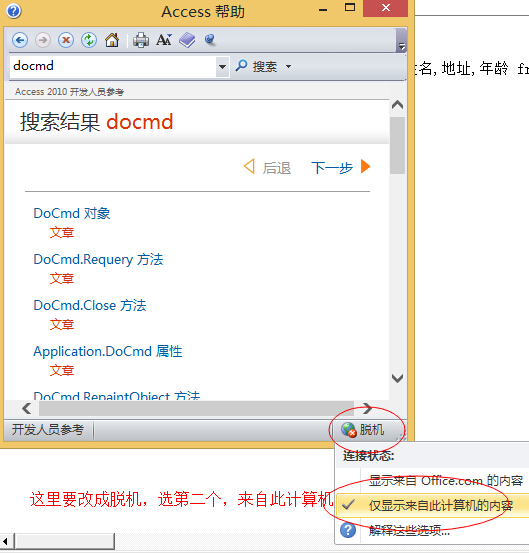529x553 pixels.
Task: Open the DoCmd.Requery 方法 article
Action: pos(98,260)
